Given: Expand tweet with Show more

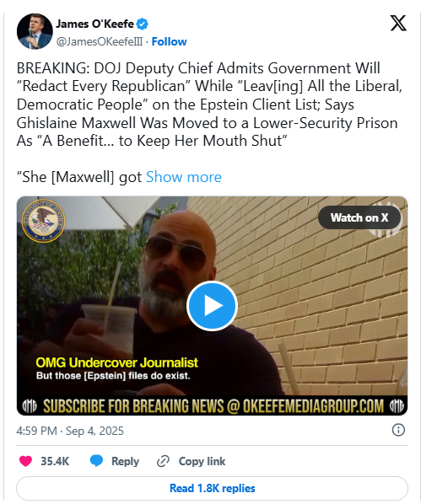Looking at the screenshot, I should pos(184,177).
